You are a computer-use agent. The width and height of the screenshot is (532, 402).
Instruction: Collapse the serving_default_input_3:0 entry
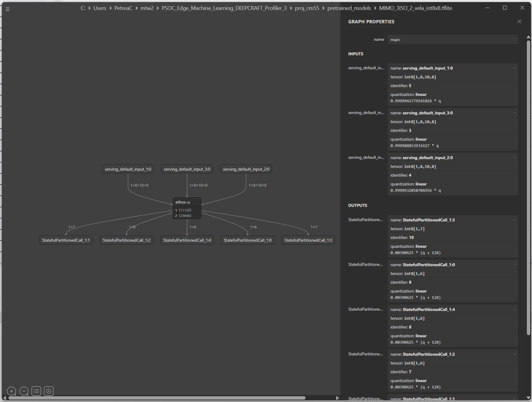514,113
